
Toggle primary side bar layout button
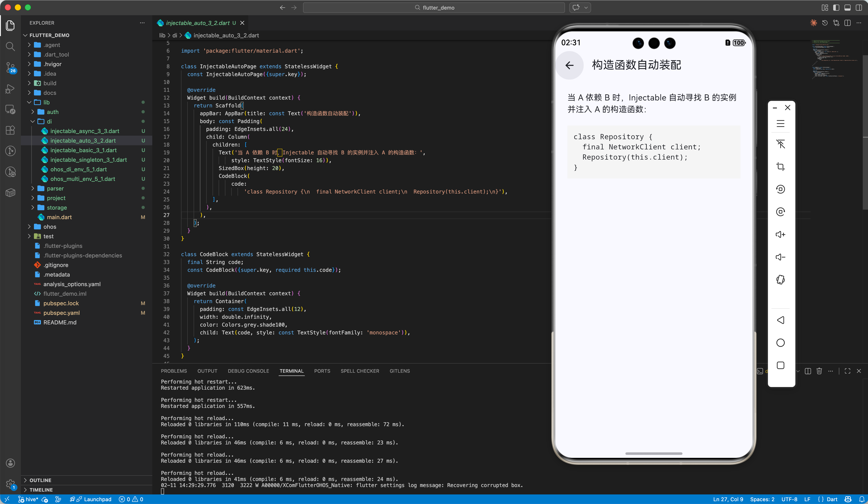836,7
